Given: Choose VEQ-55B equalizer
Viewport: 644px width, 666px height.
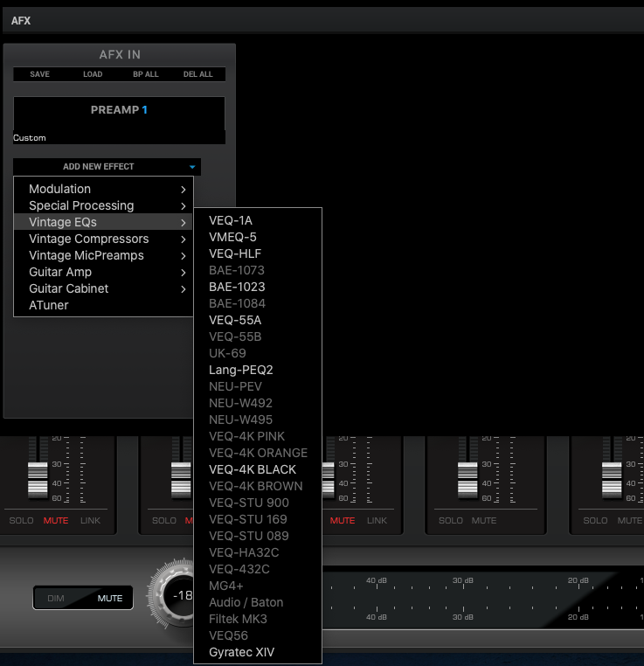Looking at the screenshot, I should pyautogui.click(x=258, y=336).
